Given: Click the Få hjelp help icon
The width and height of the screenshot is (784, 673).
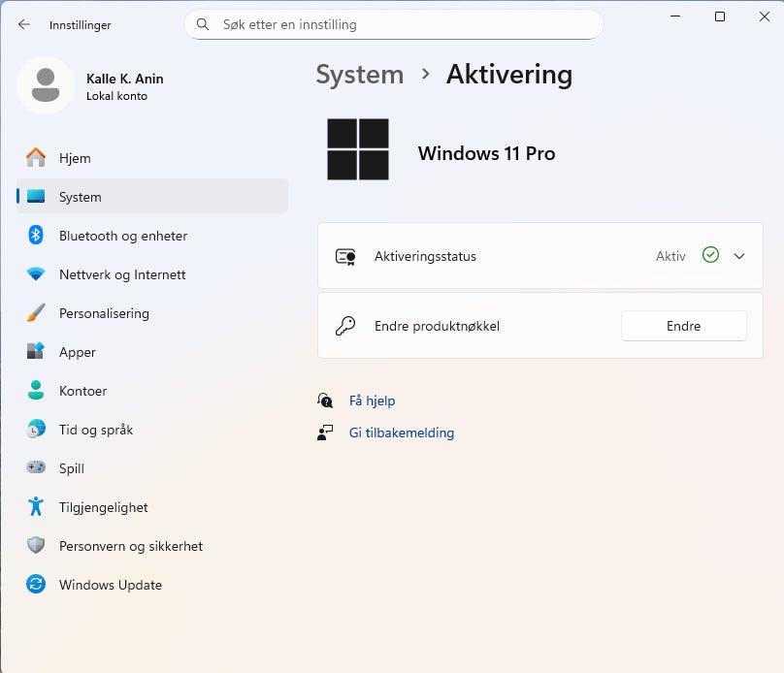Looking at the screenshot, I should [x=325, y=401].
